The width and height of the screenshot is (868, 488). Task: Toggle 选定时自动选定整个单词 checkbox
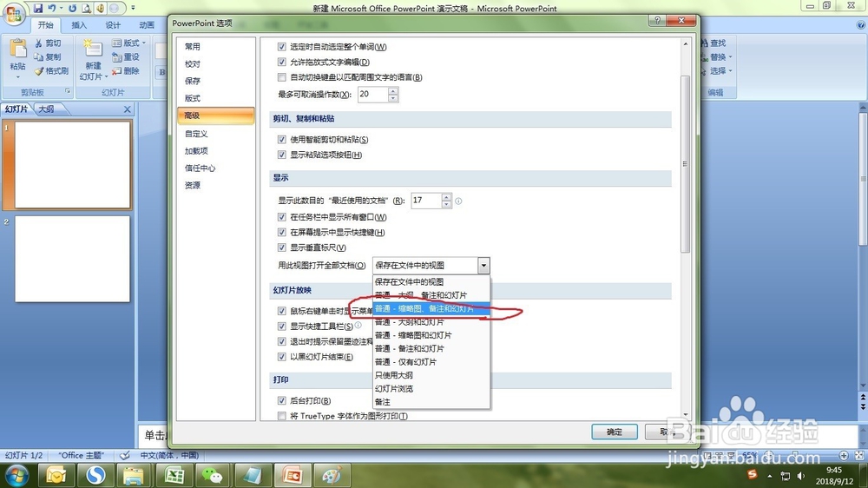tap(282, 47)
